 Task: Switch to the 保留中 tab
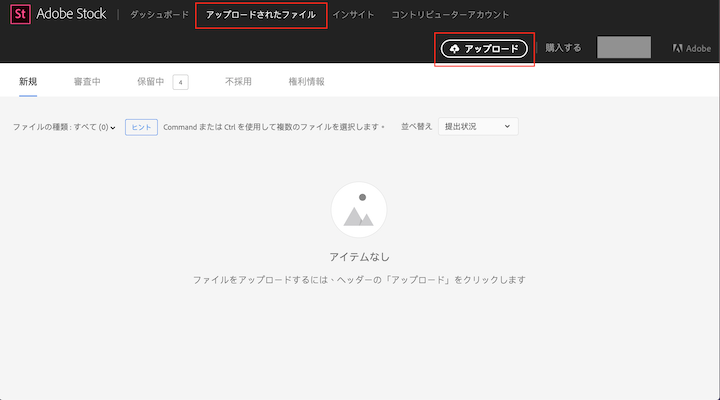(x=150, y=82)
